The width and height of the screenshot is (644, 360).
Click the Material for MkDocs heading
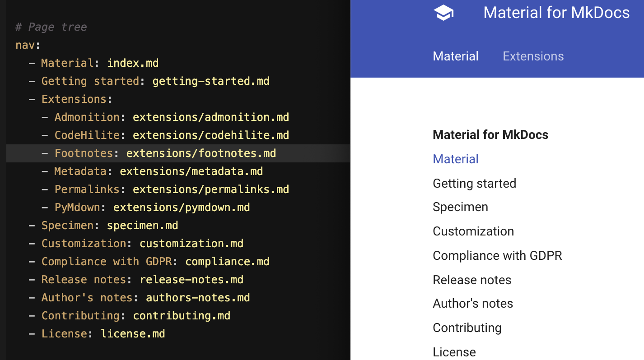490,134
